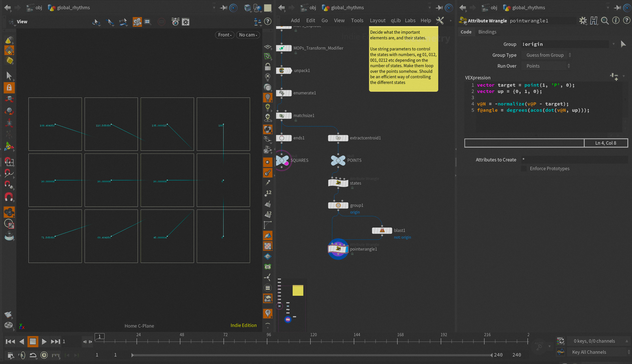Viewport: 632px width, 364px height.
Task: Toggle display points marker icon
Action: point(268,162)
